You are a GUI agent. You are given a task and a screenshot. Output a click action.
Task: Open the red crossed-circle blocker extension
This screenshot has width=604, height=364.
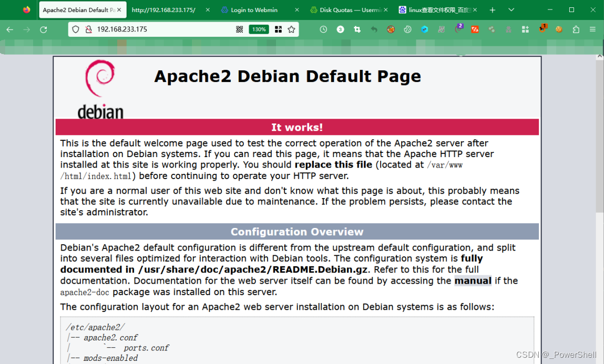pyautogui.click(x=391, y=29)
